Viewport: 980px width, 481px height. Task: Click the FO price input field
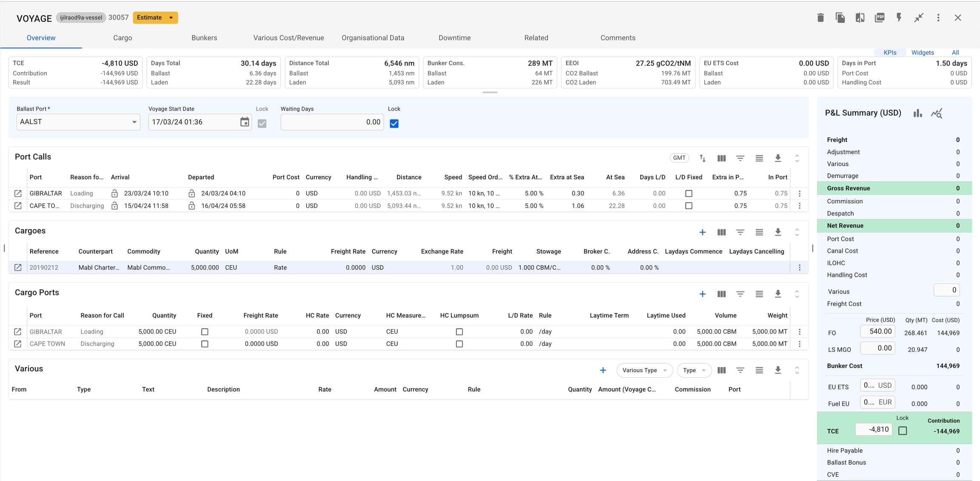point(877,331)
